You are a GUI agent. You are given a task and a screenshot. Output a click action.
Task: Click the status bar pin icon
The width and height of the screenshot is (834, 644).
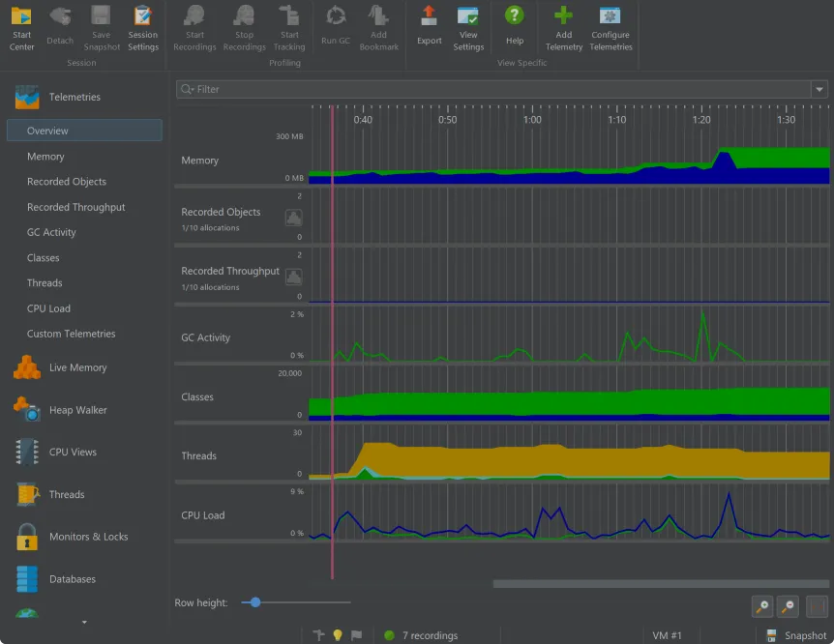pyautogui.click(x=318, y=635)
